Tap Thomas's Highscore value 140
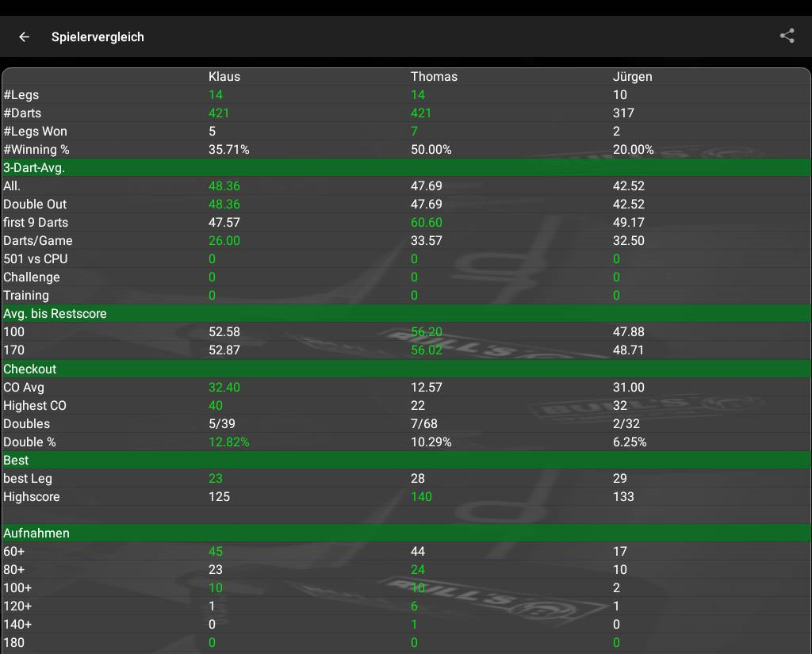812x654 pixels. click(421, 497)
